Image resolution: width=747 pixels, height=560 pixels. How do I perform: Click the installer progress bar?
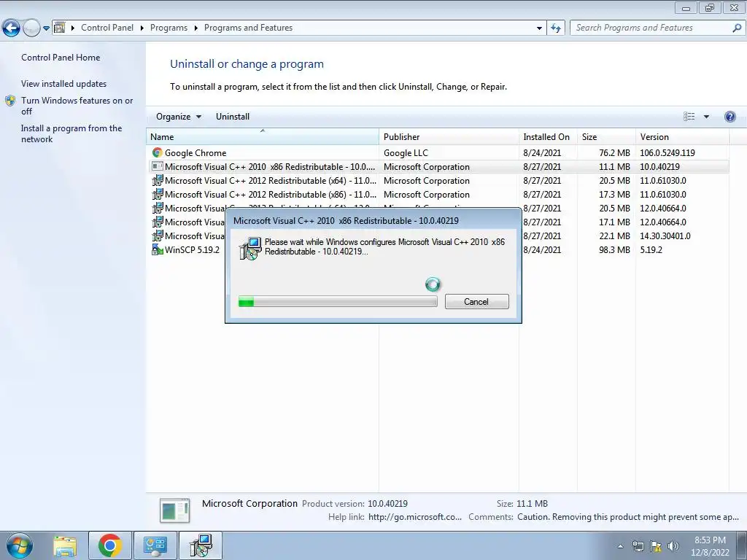338,301
